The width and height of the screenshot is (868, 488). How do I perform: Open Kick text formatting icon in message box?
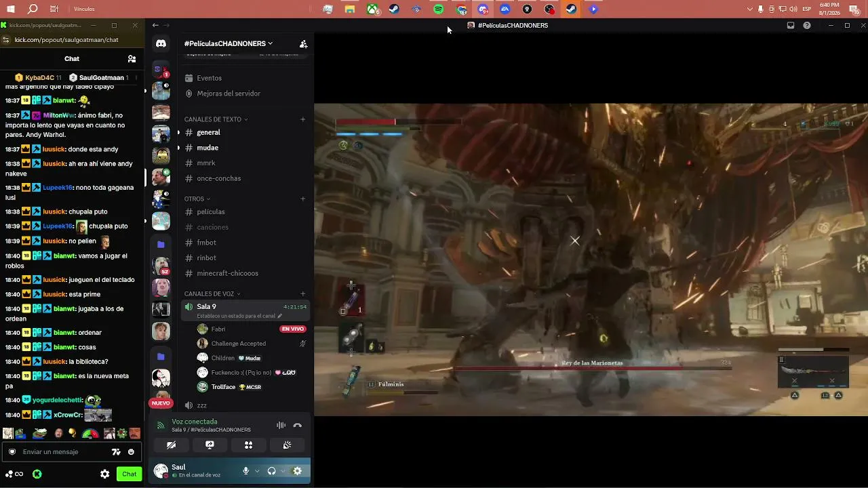(116, 452)
